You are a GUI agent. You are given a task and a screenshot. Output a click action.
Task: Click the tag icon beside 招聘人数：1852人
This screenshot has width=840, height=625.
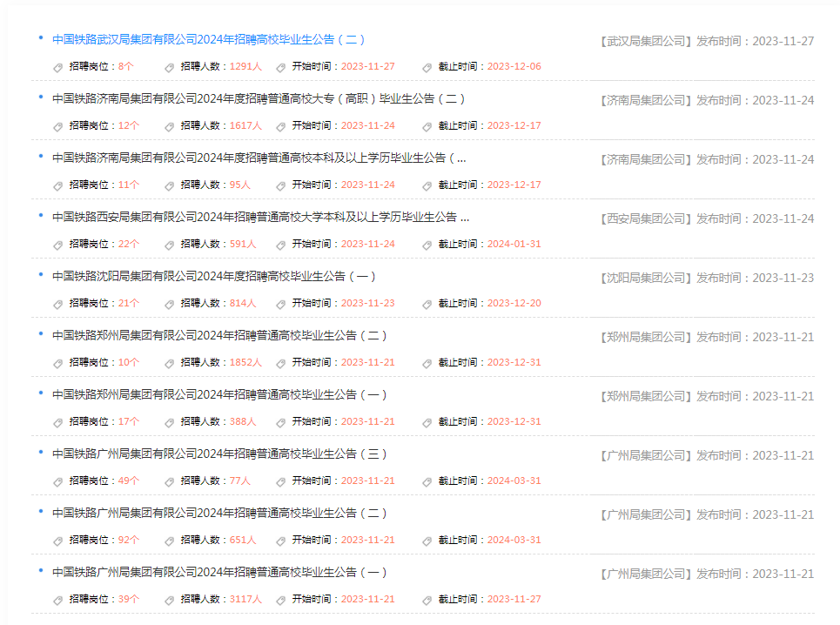(169, 363)
